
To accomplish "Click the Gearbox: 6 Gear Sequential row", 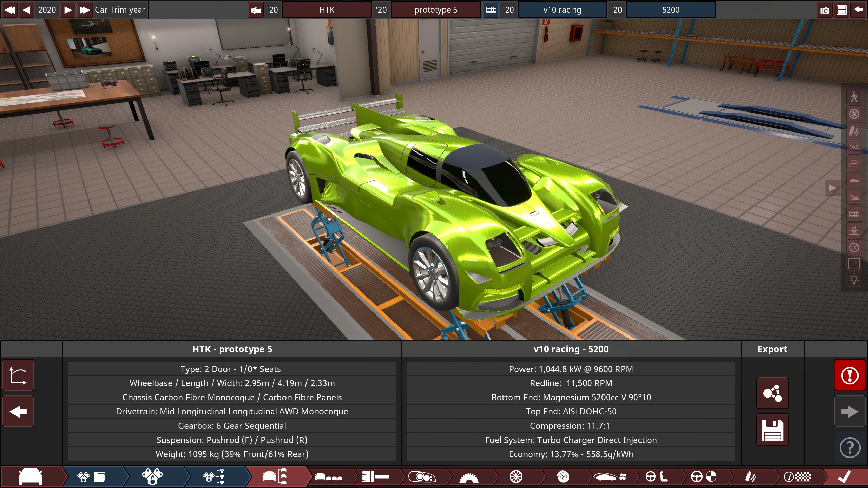I will pyautogui.click(x=232, y=426).
